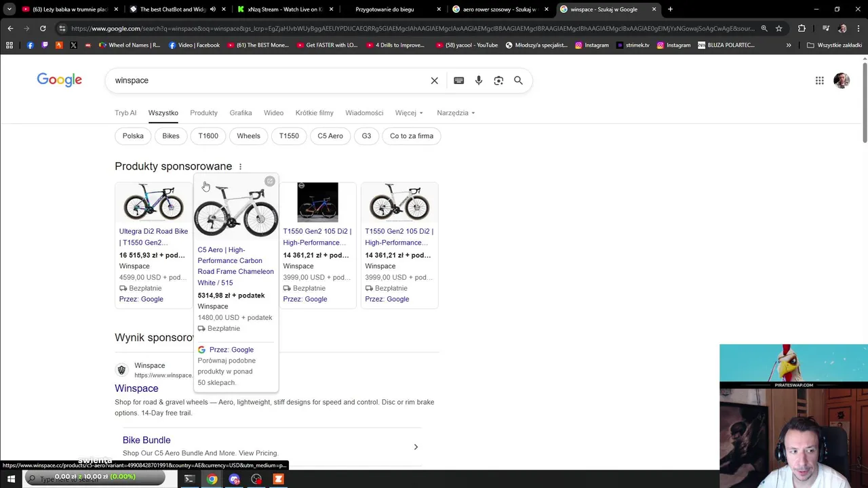Open the blue T1550 bike thumbnail
This screenshot has width=868, height=488.
pyautogui.click(x=317, y=202)
